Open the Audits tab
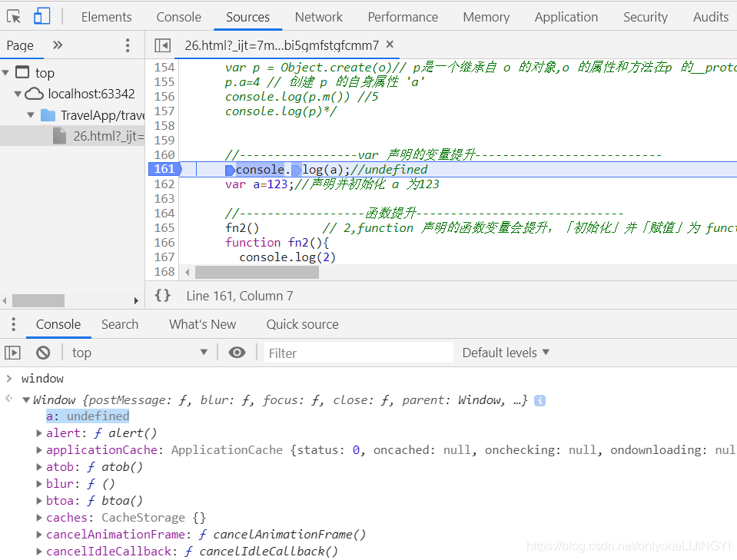 tap(711, 17)
